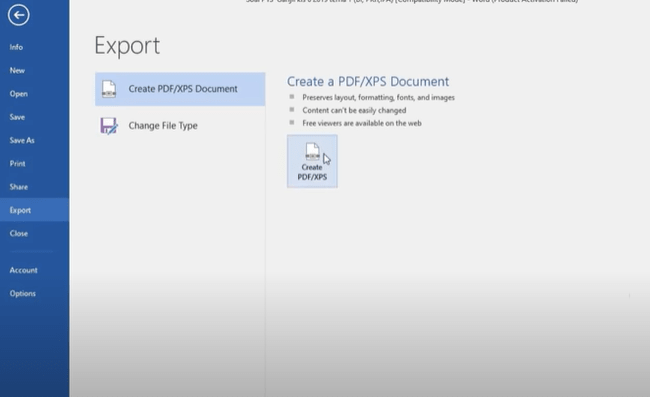Click the PDF document icon beside Create PDF/XPS Document
The image size is (650, 397).
109,89
